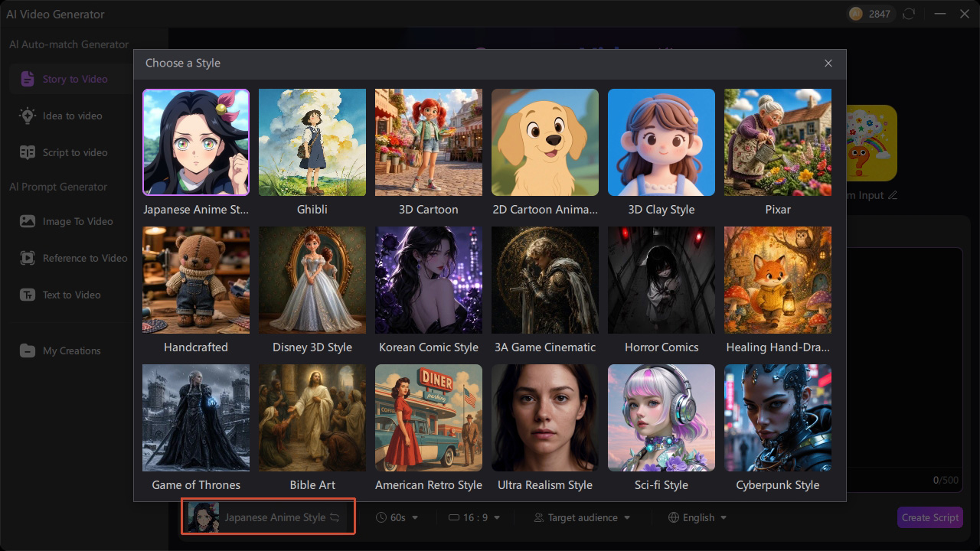The image size is (980, 551).
Task: Click the pencil edit icon beside Input
Action: point(891,195)
